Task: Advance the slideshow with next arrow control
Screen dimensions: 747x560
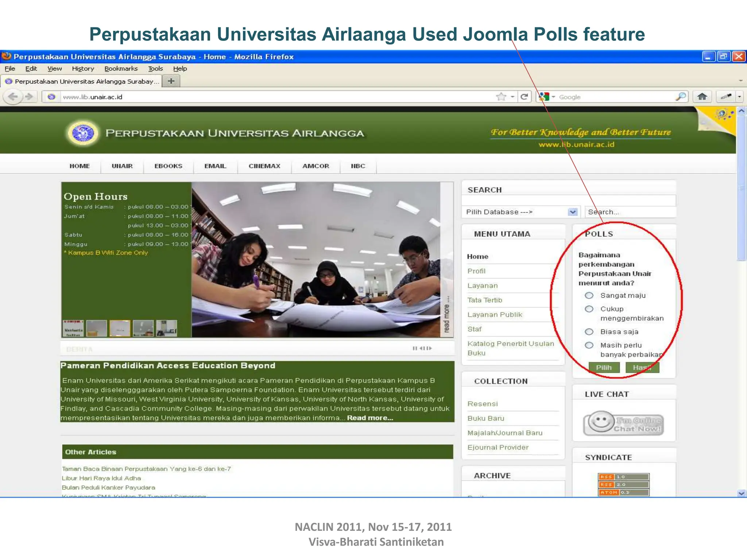Action: 430,348
